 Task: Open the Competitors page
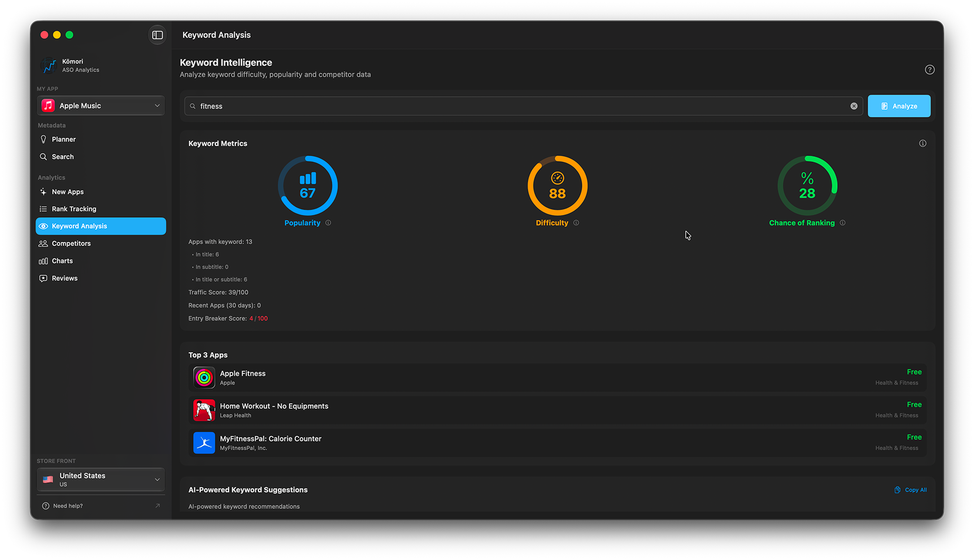(x=101, y=244)
